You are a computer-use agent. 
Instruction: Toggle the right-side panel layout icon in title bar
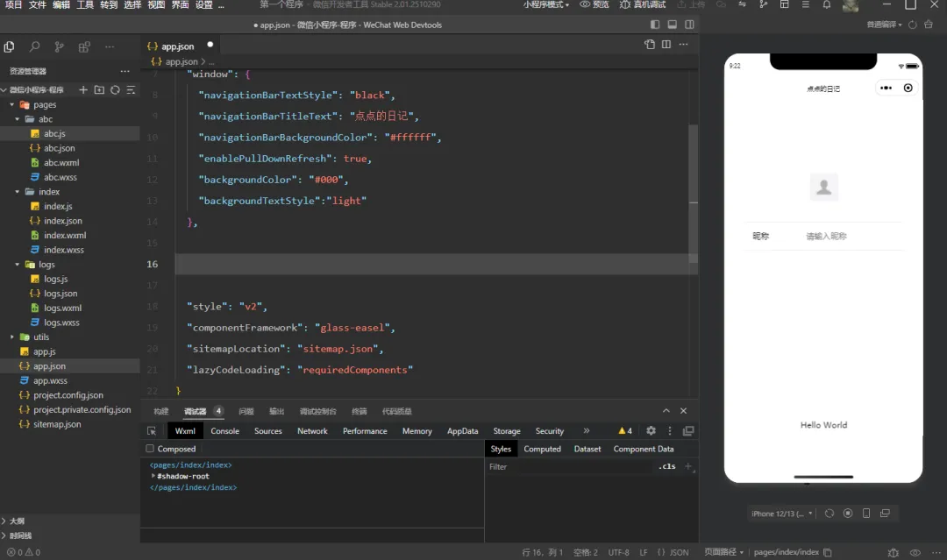(689, 25)
